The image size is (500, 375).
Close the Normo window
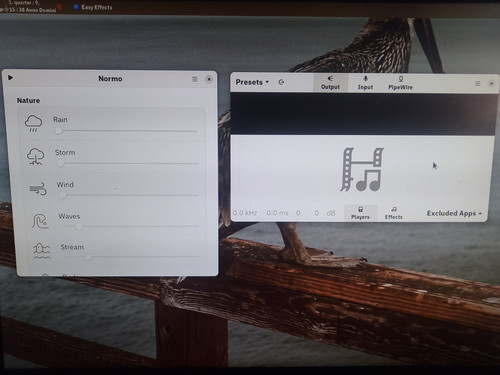[x=209, y=79]
